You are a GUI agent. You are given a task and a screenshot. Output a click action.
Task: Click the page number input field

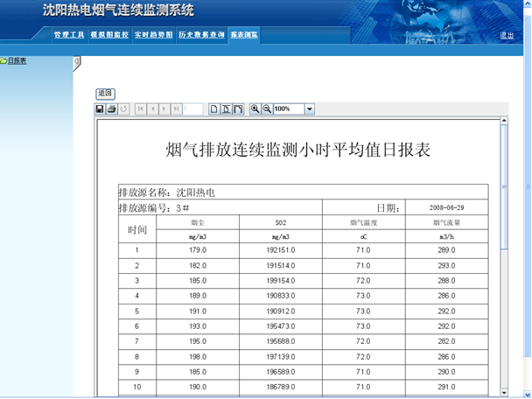pos(193,109)
